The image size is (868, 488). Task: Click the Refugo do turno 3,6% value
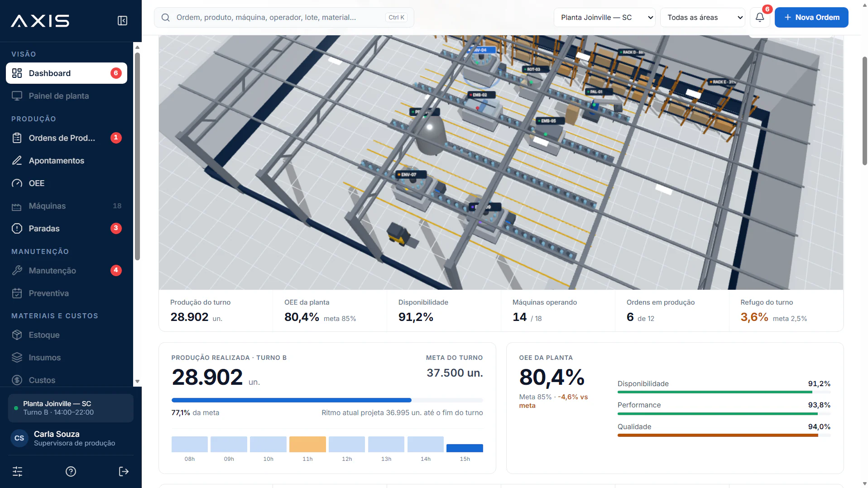point(754,317)
